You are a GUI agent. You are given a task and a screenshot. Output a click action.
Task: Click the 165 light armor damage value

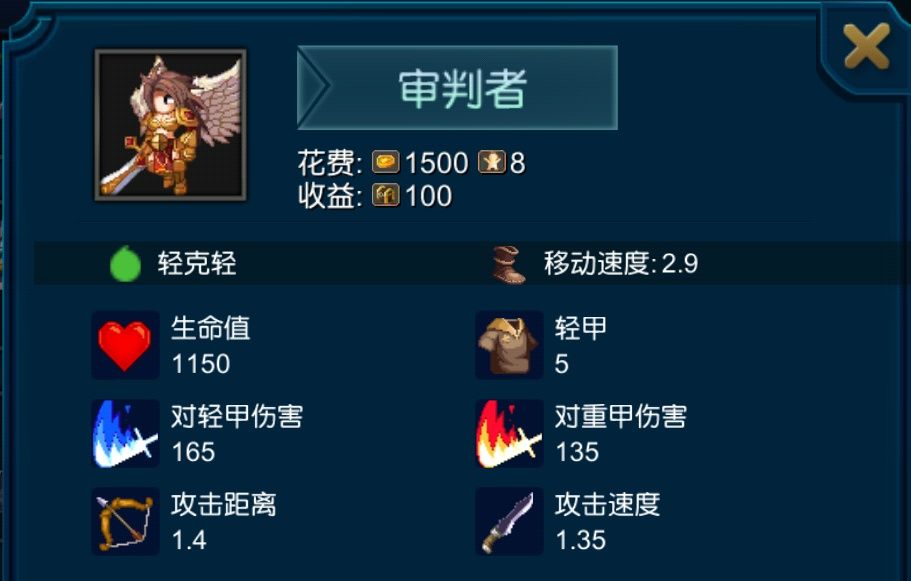(193, 452)
